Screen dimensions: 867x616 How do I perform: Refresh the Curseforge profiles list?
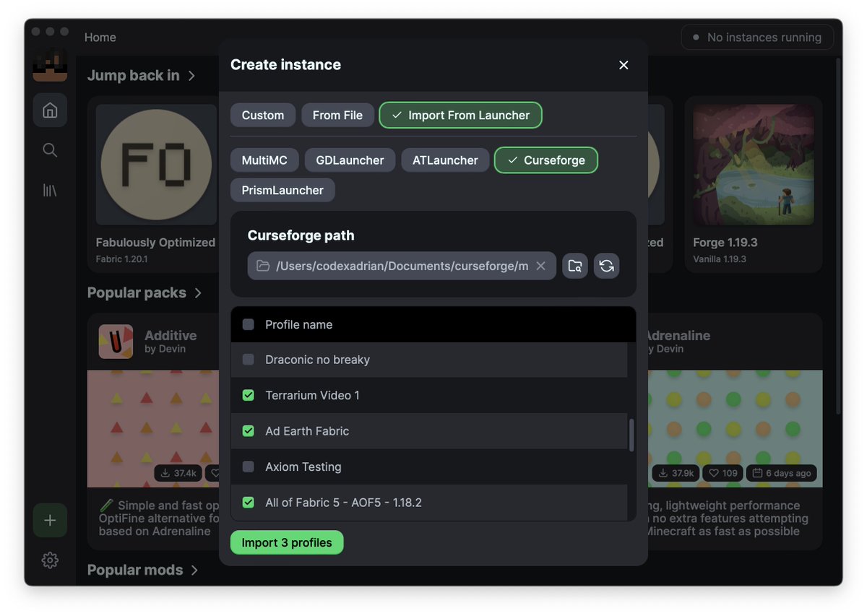607,266
